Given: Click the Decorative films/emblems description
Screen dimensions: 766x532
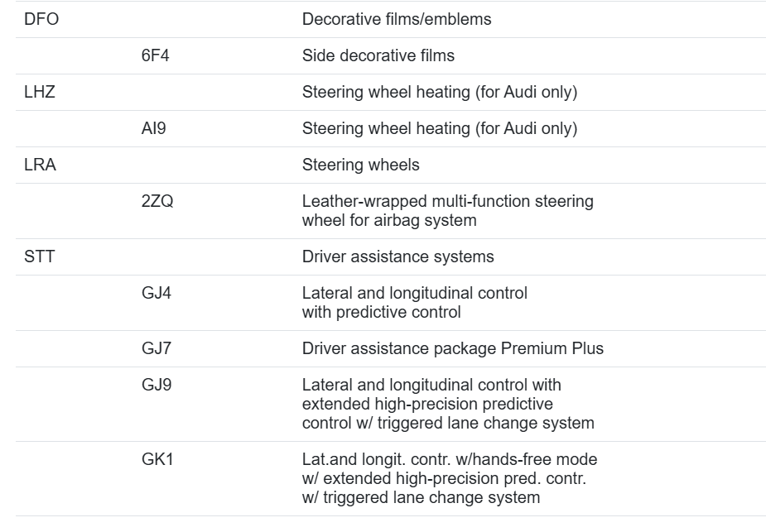Looking at the screenshot, I should (397, 19).
